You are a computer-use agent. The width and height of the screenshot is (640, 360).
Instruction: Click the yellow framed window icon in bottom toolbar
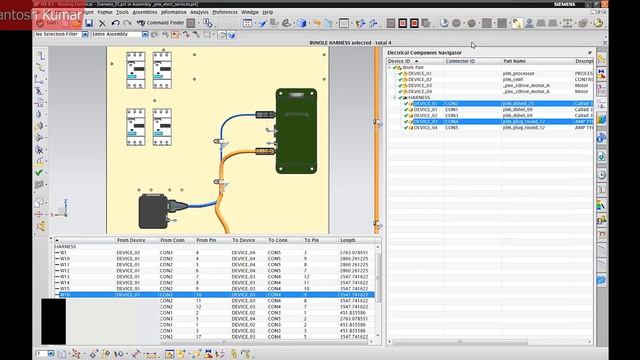(x=169, y=354)
